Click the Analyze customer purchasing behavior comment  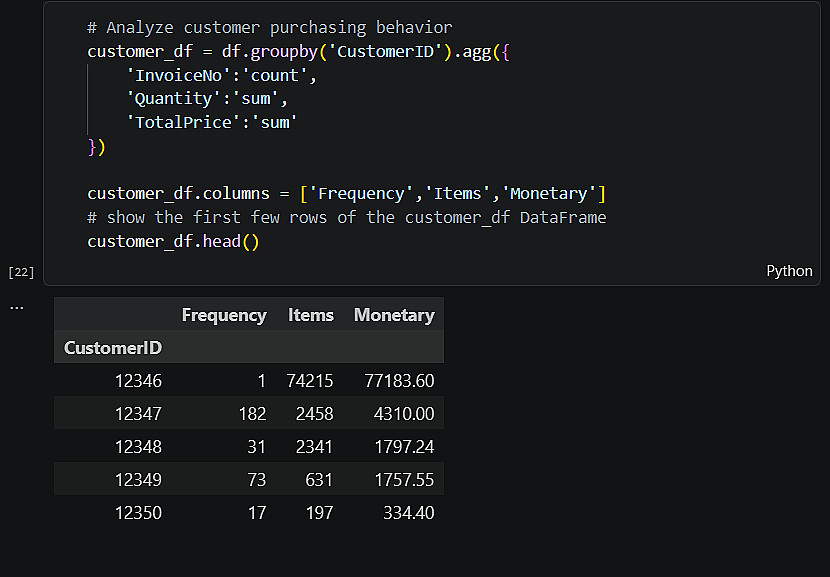pyautogui.click(x=270, y=28)
